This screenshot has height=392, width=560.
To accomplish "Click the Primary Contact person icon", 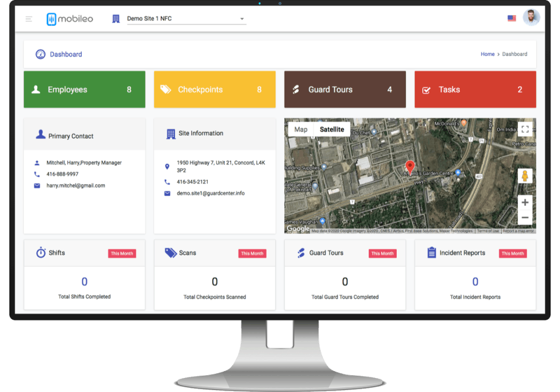I will (40, 134).
